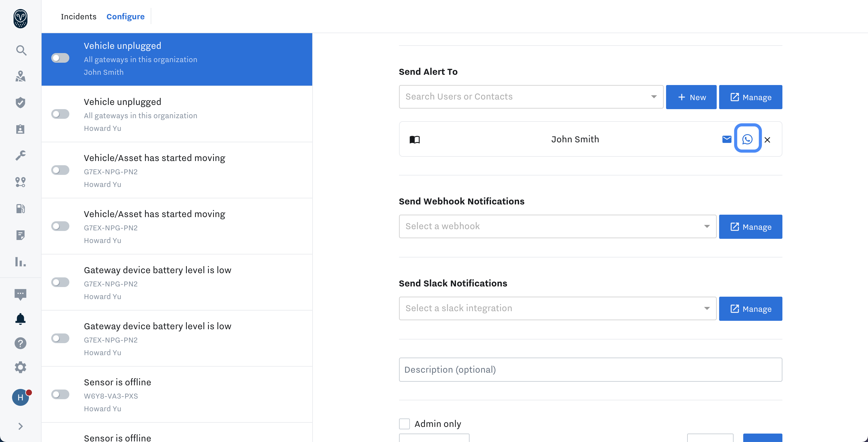Open the settings gear in sidebar
Image resolution: width=868 pixels, height=442 pixels.
(20, 367)
